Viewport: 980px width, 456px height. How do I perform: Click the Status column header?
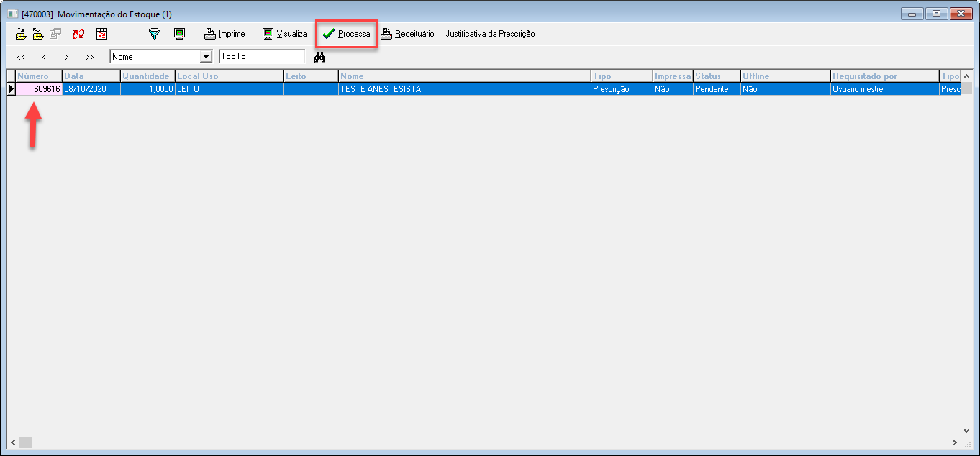(x=717, y=76)
